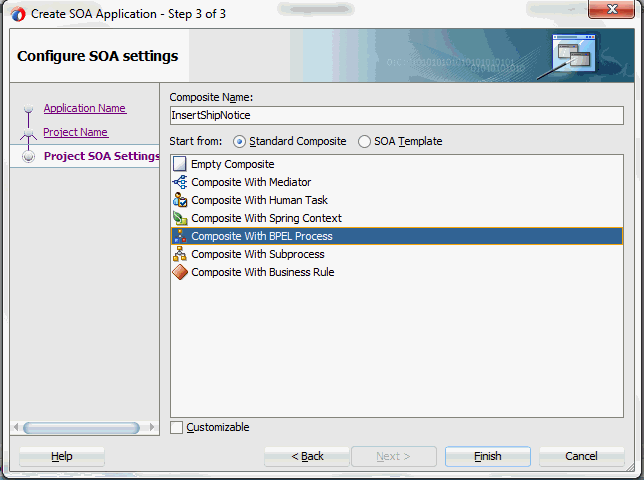Go to the Application Name step
The width and height of the screenshot is (644, 480).
point(85,108)
